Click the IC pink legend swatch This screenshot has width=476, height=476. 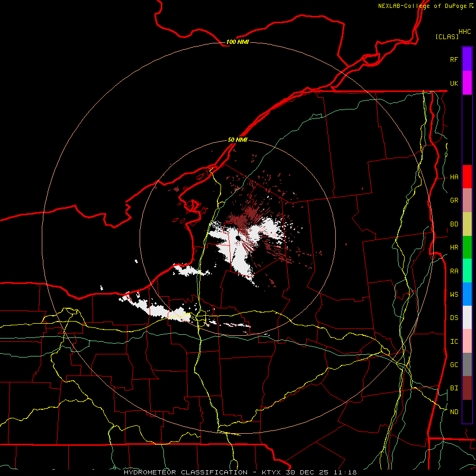[467, 341]
